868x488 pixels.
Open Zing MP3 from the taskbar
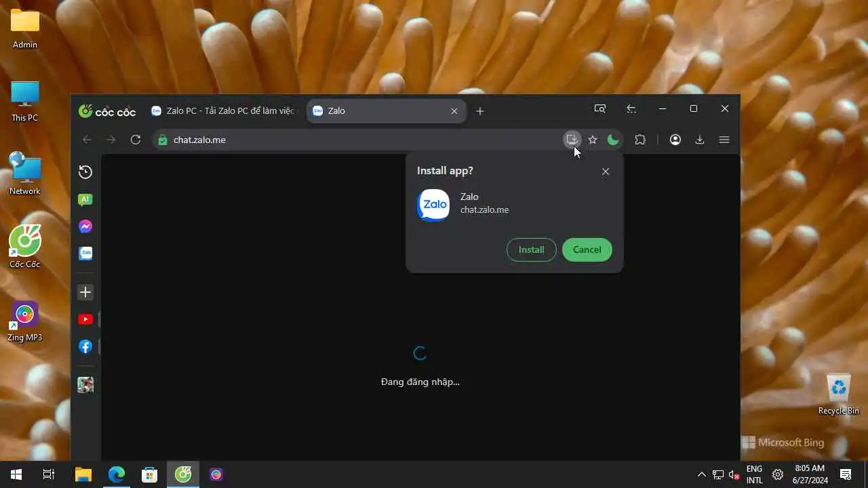click(216, 474)
